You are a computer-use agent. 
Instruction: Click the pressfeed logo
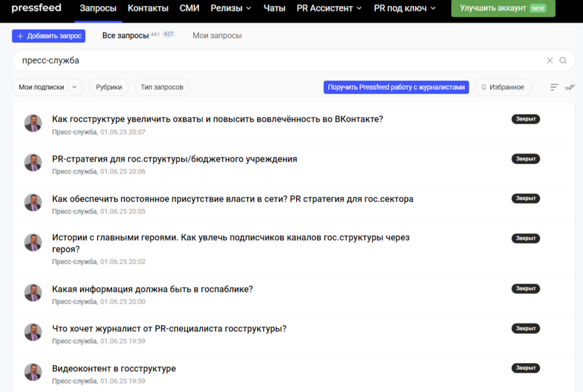click(x=36, y=8)
